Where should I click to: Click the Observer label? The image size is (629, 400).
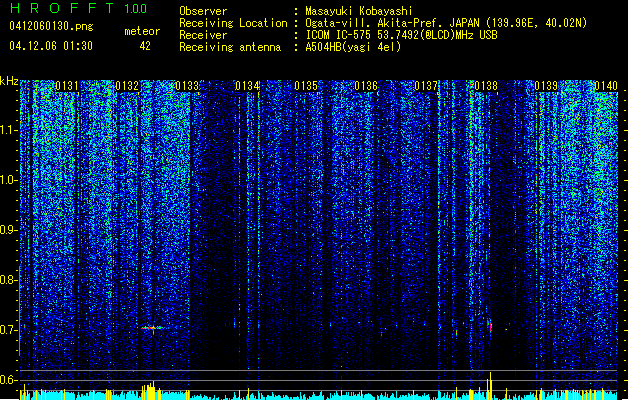click(203, 11)
